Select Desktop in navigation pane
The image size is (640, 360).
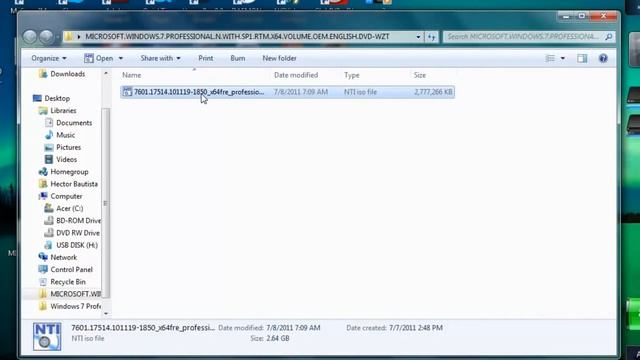coord(57,98)
